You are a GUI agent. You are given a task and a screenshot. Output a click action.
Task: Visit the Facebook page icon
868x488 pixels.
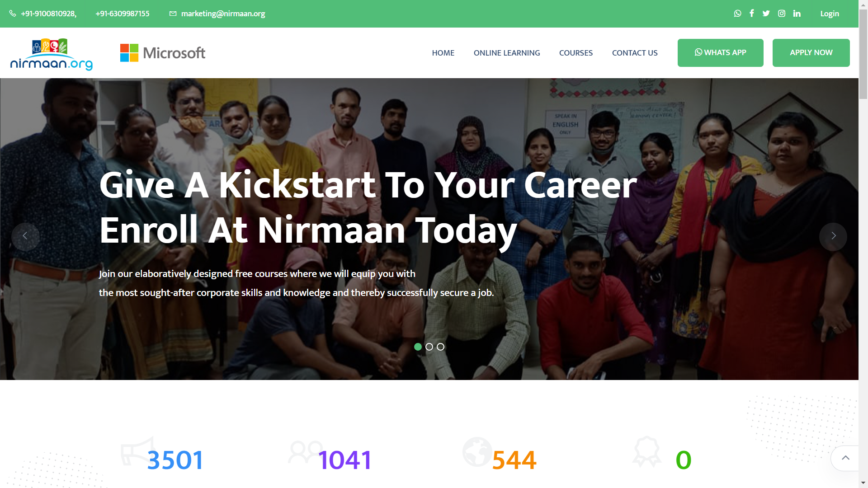pyautogui.click(x=751, y=14)
